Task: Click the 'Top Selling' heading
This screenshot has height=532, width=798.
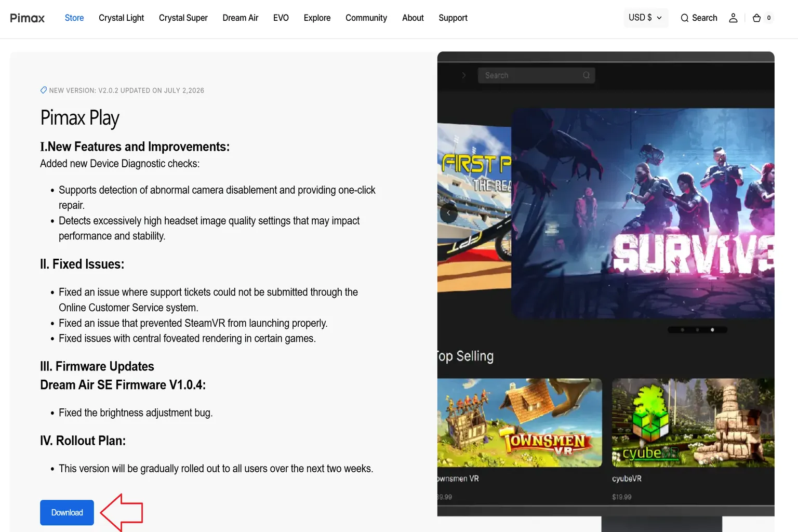Action: [x=465, y=356]
